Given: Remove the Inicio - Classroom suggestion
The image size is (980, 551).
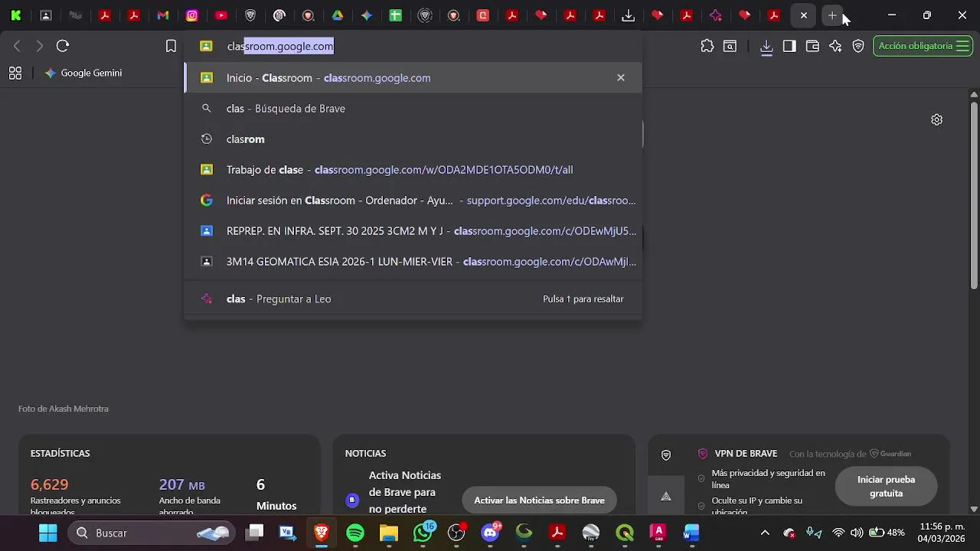Looking at the screenshot, I should point(621,77).
